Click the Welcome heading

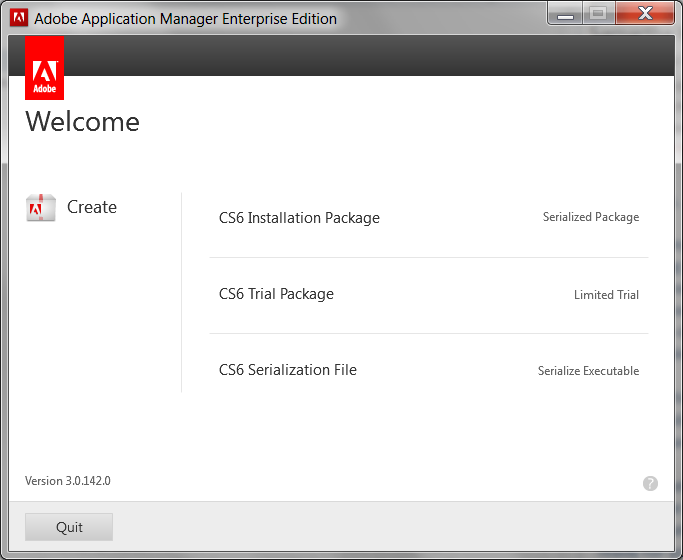tap(82, 121)
